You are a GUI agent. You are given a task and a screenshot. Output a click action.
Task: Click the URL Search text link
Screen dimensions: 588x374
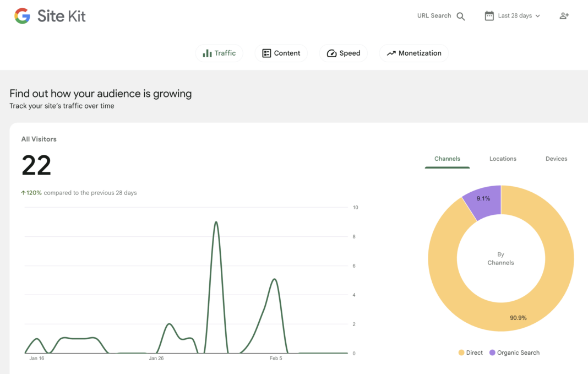pyautogui.click(x=434, y=16)
